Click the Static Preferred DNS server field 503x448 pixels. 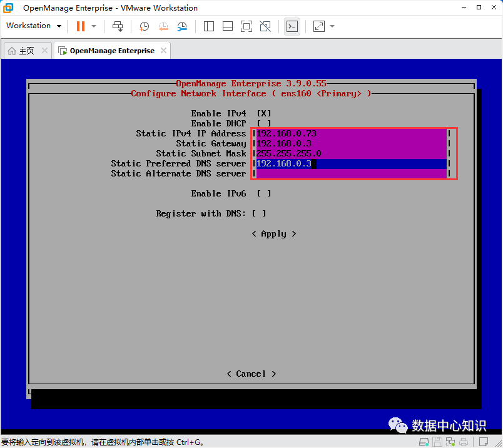click(352, 164)
